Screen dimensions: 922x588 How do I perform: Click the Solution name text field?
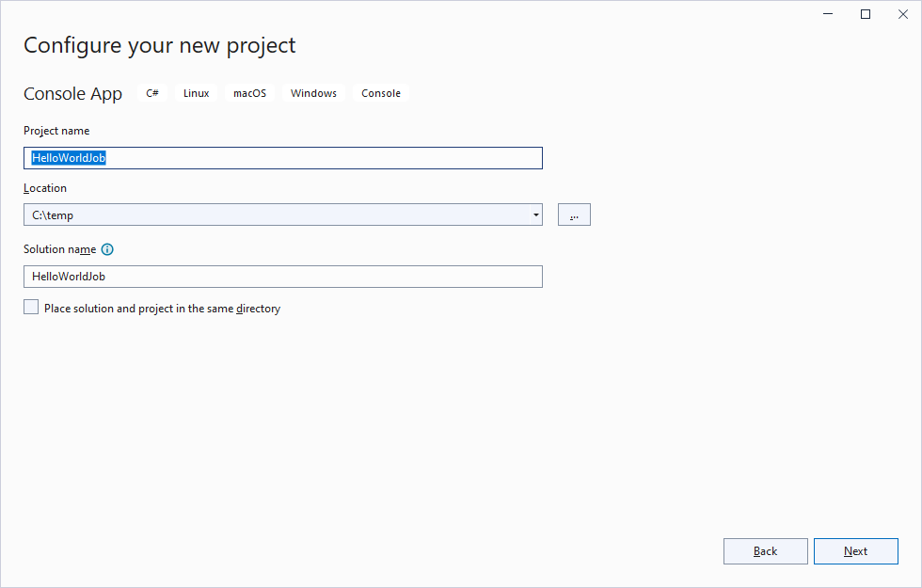point(283,277)
